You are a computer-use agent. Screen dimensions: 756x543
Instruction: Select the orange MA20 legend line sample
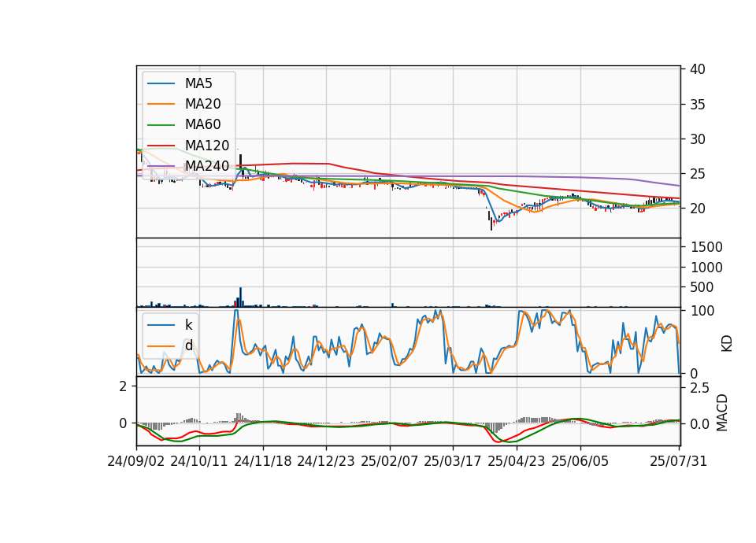coord(161,104)
